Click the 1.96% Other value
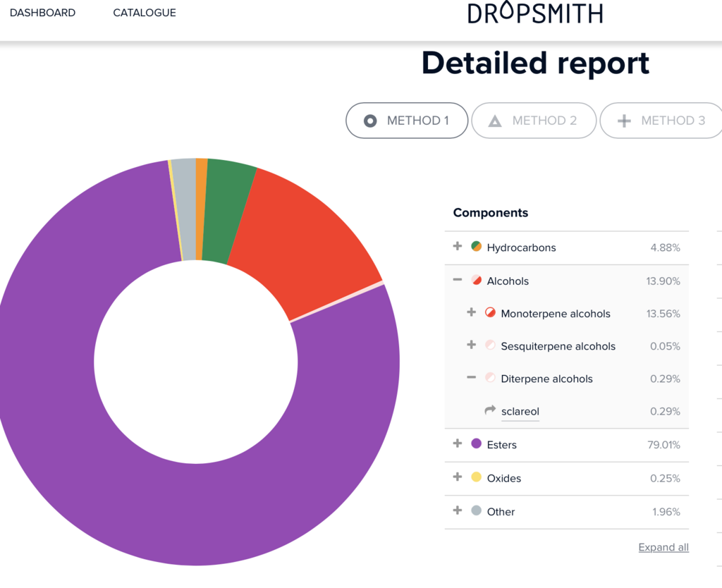This screenshot has width=722, height=588. [666, 512]
